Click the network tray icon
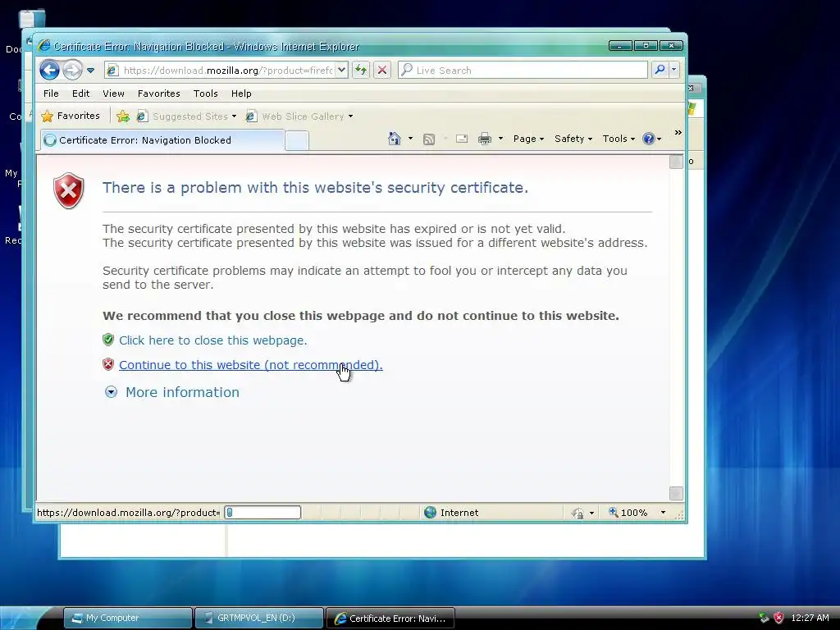Screen dimensions: 840x630 tap(764, 618)
